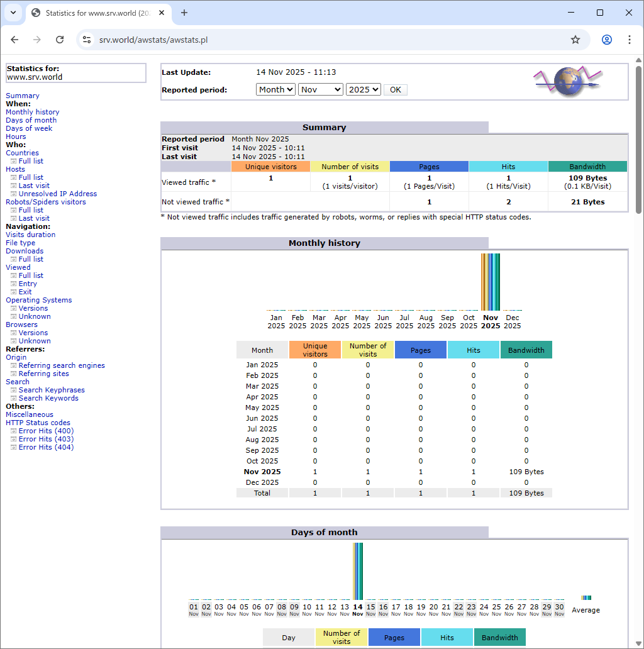Click icon beside Error Hits (403)
This screenshot has height=649, width=644.
(14, 439)
